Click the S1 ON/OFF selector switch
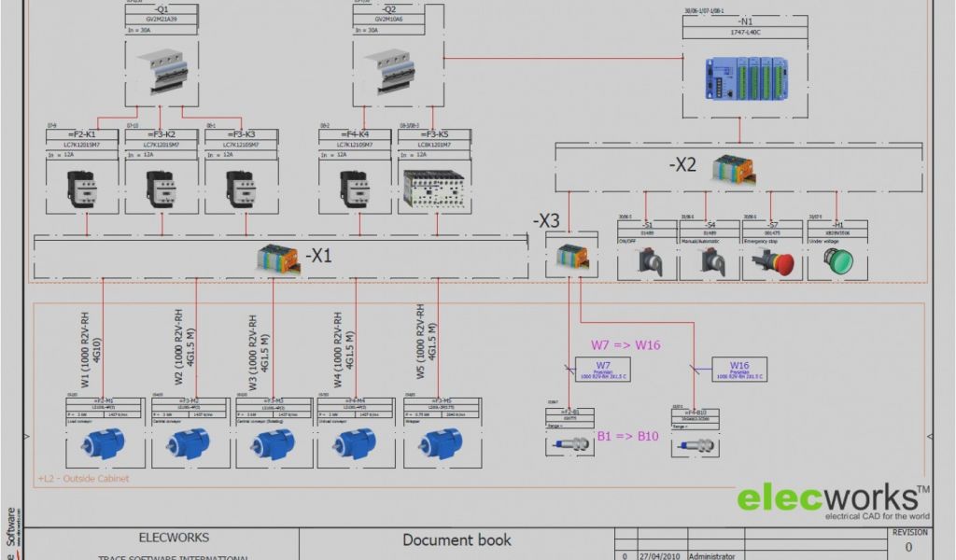Viewport: 956px width, 560px height. [648, 260]
